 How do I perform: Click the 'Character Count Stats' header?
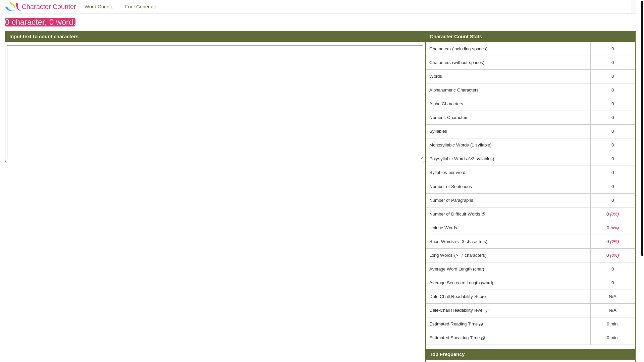(x=456, y=37)
